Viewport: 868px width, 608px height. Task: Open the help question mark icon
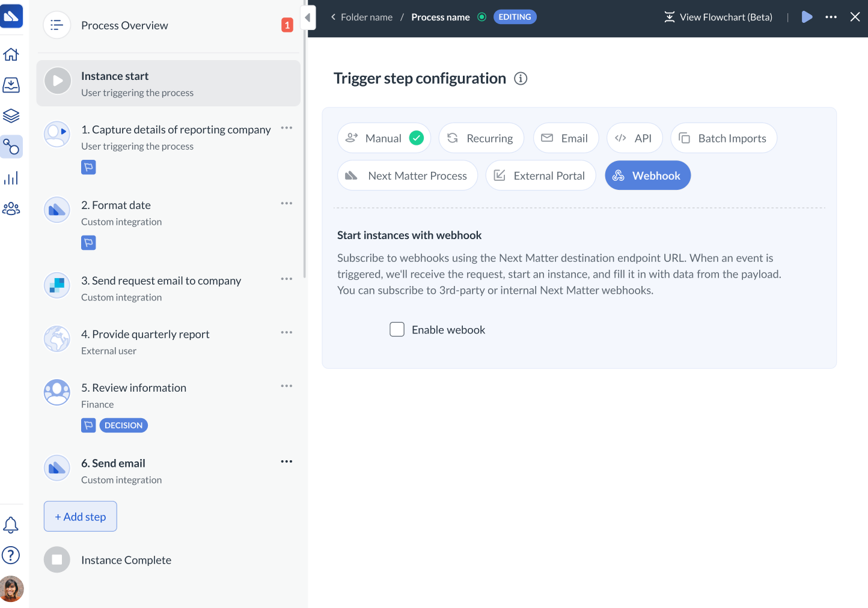11,555
